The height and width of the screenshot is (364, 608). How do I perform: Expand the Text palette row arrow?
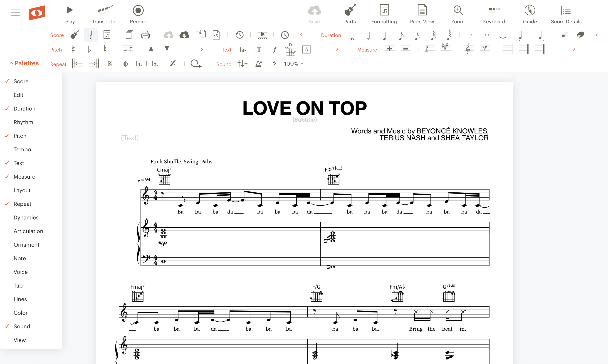(337, 49)
